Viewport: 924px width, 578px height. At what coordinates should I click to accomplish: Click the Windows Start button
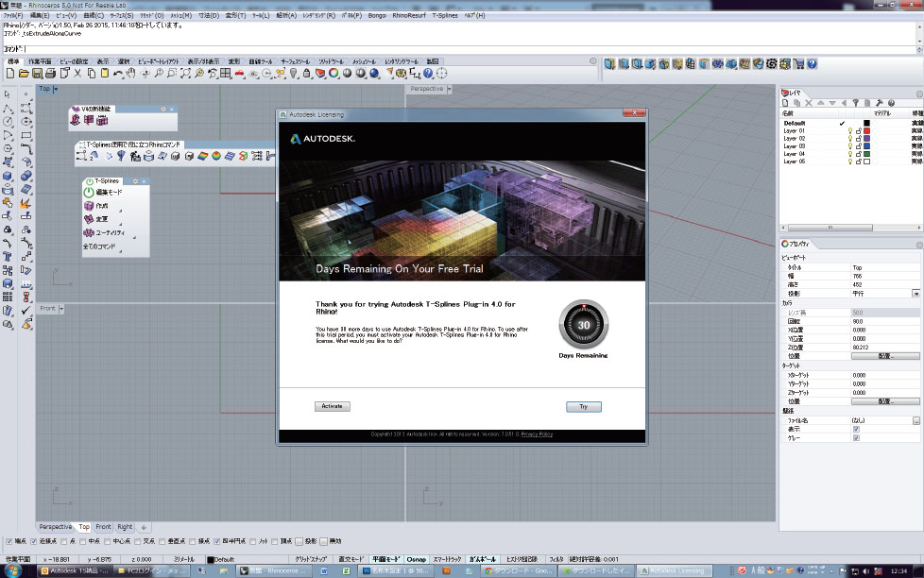click(x=13, y=570)
